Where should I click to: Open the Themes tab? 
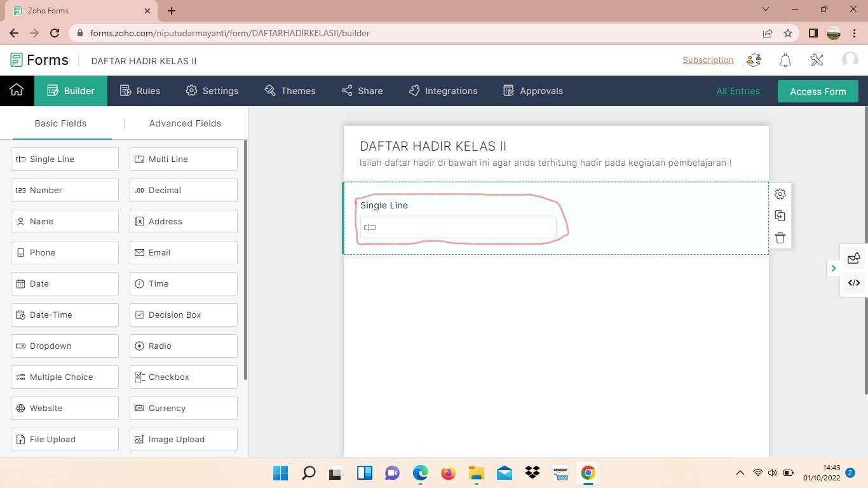click(290, 91)
